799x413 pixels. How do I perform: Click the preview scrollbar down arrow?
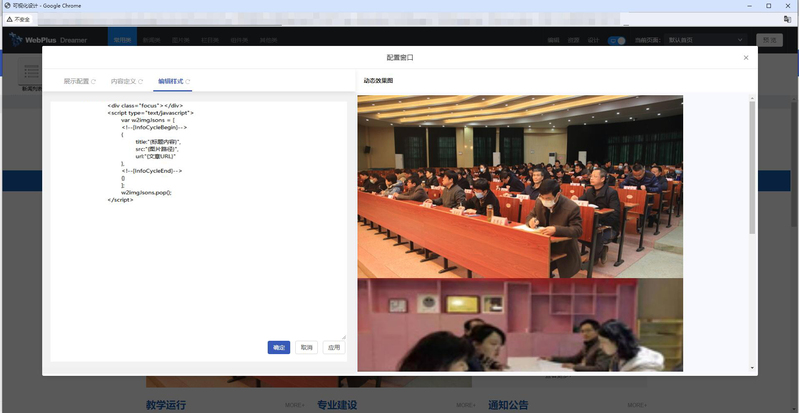(752, 368)
